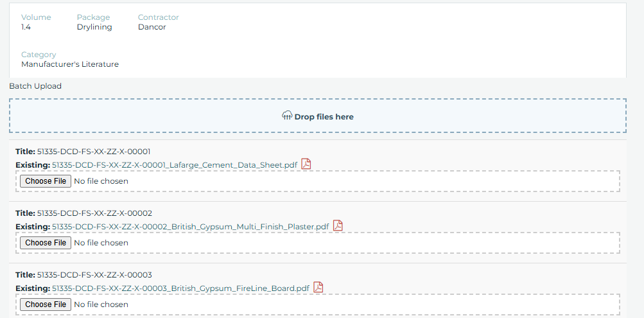Click the 'Drop files here' text
The width and height of the screenshot is (644, 318).
coord(324,117)
